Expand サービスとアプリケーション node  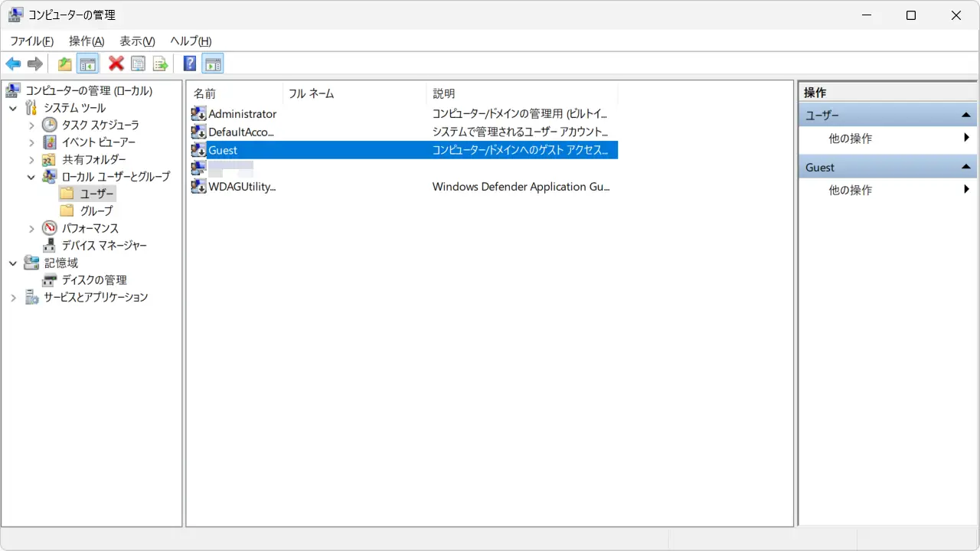pos(13,297)
